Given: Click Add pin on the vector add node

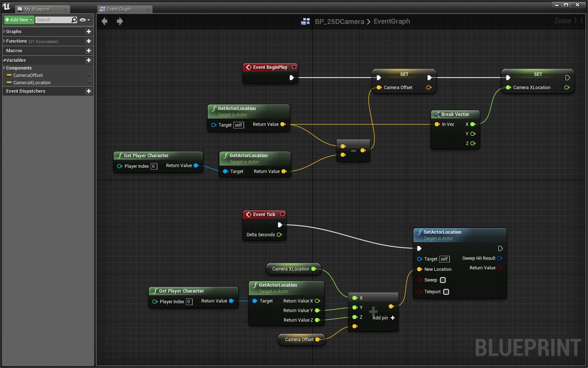Looking at the screenshot, I should [383, 318].
